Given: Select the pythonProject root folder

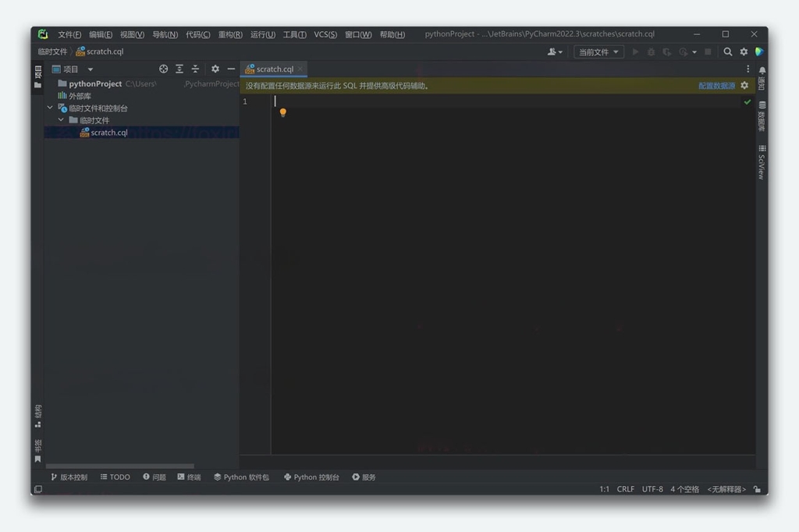Looking at the screenshot, I should pos(94,83).
